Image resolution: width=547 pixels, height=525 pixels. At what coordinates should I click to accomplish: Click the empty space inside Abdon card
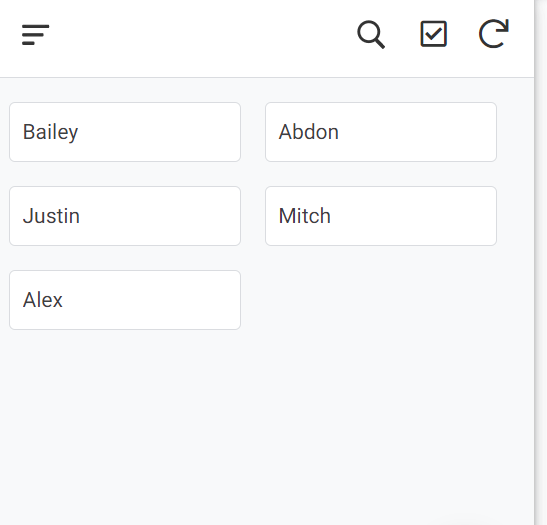(419, 132)
